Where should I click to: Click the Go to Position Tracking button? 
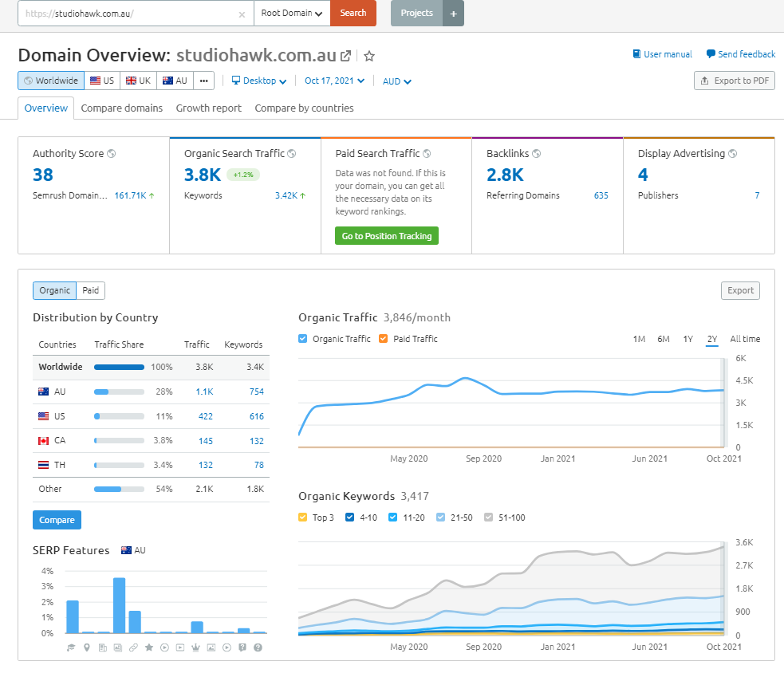(386, 236)
